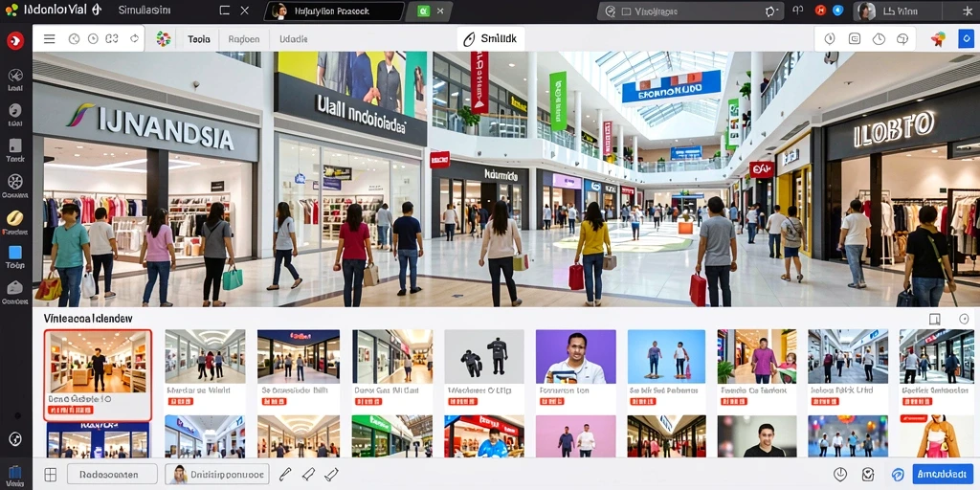Open the second-row thumbnail with a green storefront

[391, 436]
